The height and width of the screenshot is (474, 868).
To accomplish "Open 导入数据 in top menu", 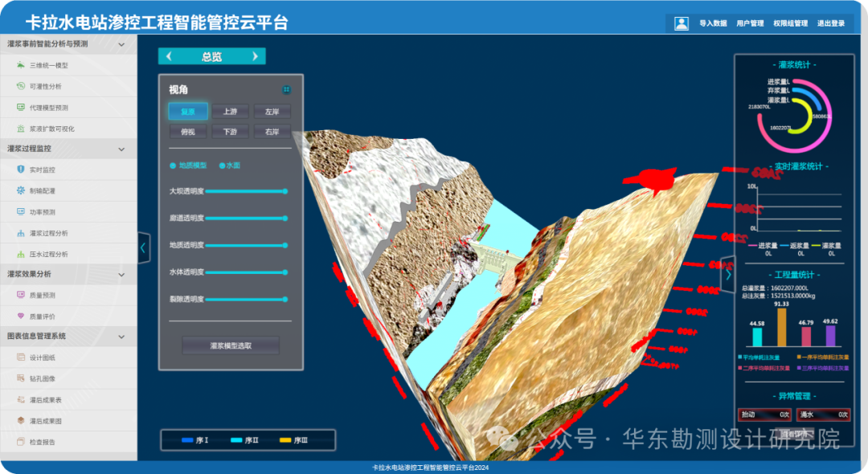I will pyautogui.click(x=713, y=23).
